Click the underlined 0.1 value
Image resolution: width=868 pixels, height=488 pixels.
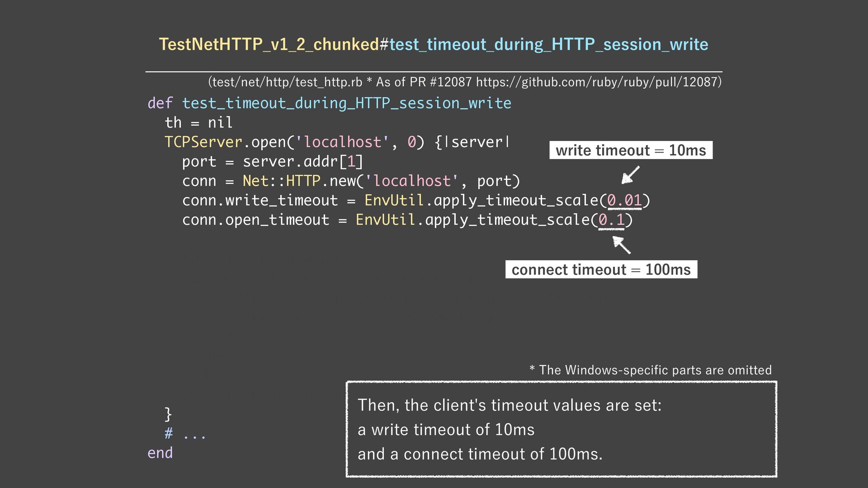click(x=611, y=220)
